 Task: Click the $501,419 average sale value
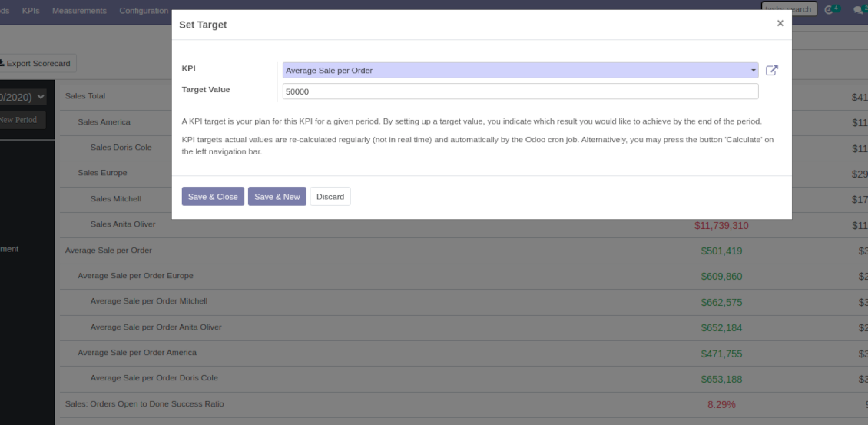point(721,251)
